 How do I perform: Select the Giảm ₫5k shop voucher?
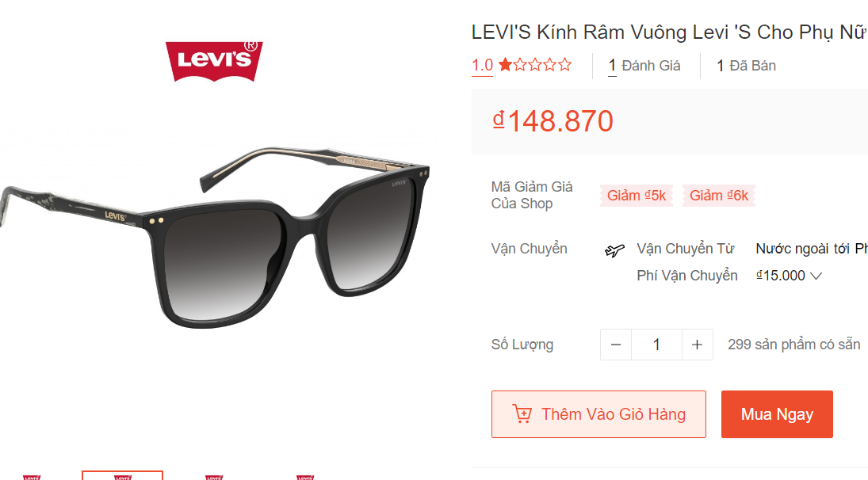636,196
